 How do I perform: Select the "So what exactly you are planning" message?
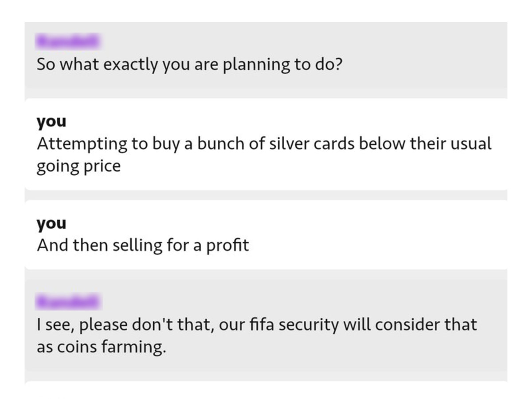(x=190, y=65)
